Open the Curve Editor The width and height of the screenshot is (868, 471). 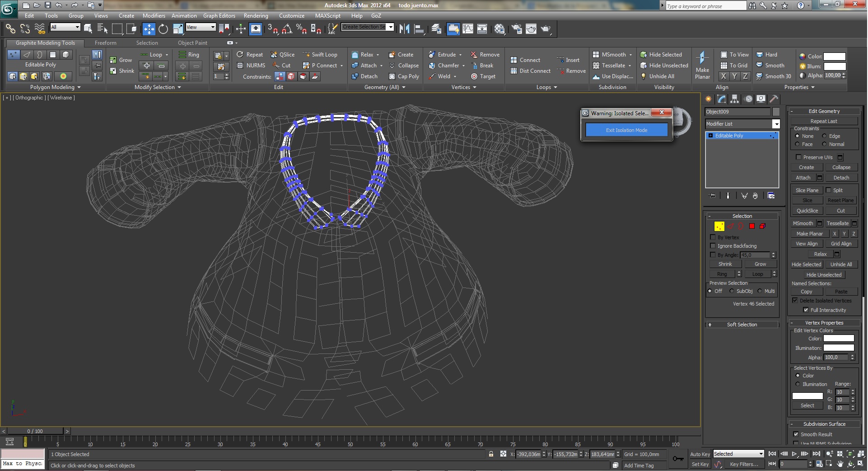click(x=468, y=29)
